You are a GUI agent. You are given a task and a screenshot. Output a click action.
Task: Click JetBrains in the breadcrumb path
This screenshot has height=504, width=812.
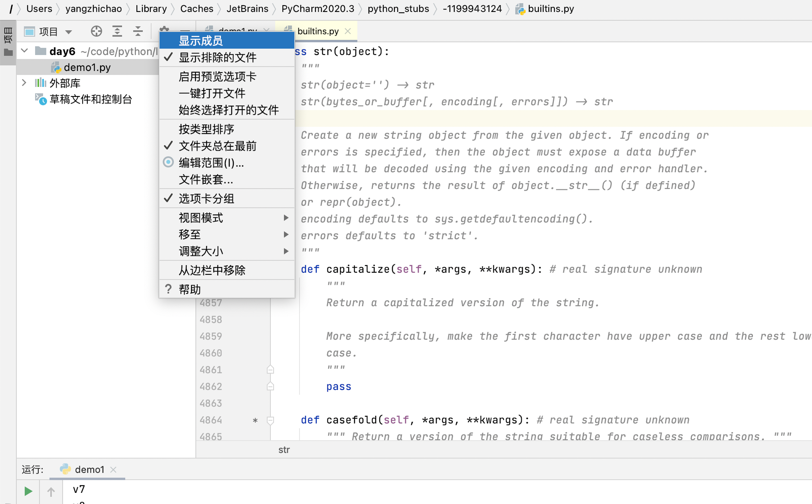pos(247,9)
